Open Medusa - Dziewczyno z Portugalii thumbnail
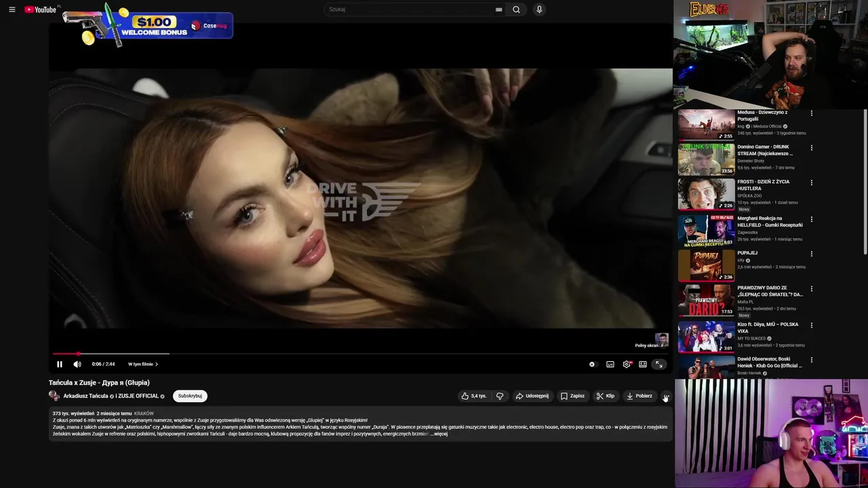Image resolution: width=868 pixels, height=488 pixels. 706,125
